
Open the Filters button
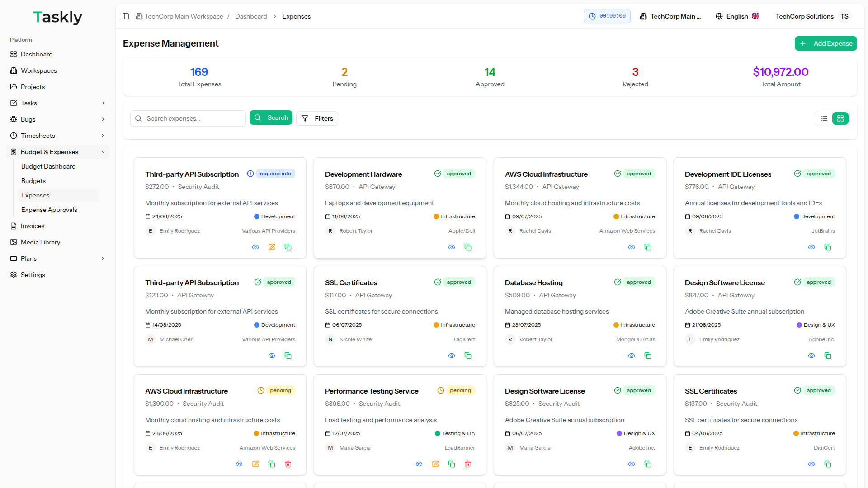pos(317,118)
